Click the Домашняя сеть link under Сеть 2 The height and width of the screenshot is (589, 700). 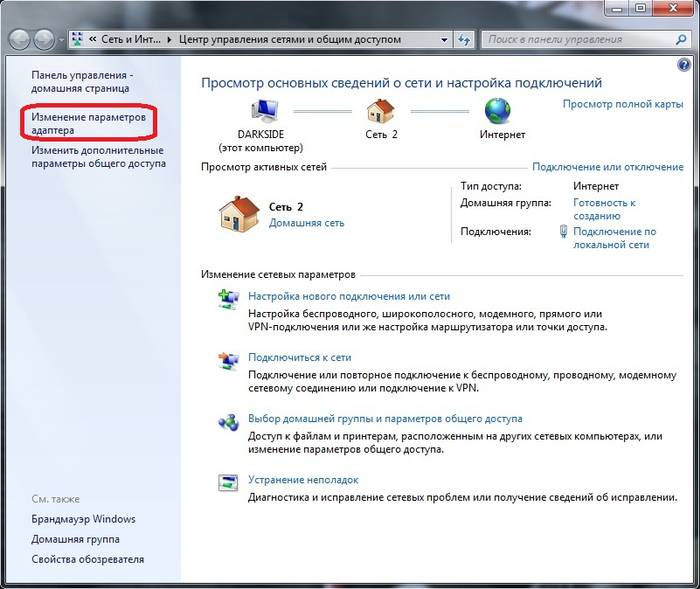click(x=306, y=223)
